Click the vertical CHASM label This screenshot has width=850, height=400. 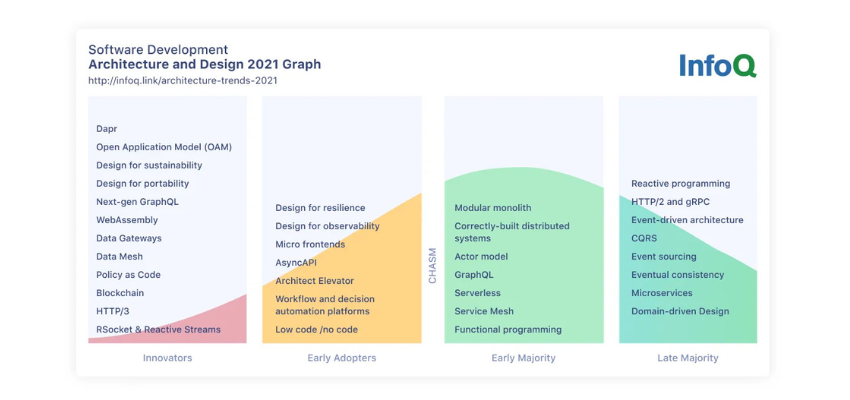433,266
